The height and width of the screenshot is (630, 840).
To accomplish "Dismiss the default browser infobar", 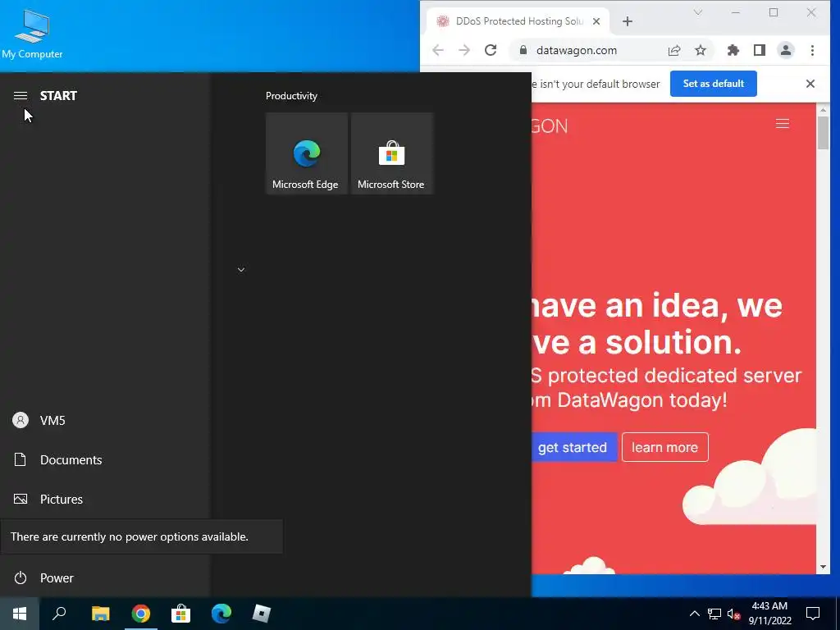I will tap(810, 84).
